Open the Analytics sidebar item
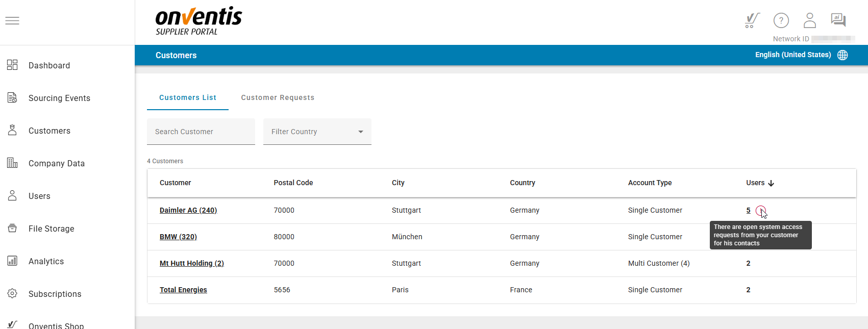Screen dimensions: 868x329 point(46,261)
